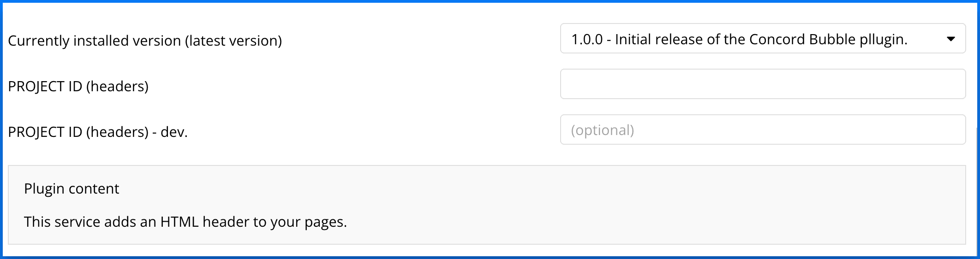Focus the empty PROJECT ID (headers) field
Viewport: 980px width, 259px height.
762,84
